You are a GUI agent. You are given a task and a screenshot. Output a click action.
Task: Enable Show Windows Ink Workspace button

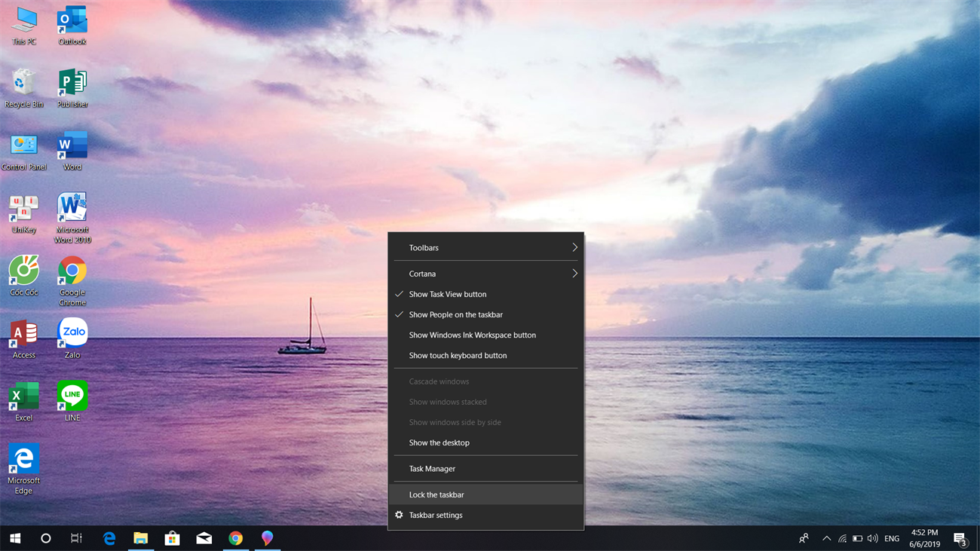pos(472,335)
